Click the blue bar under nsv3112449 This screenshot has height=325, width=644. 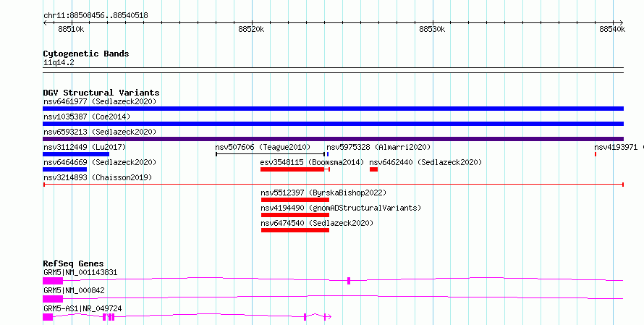[x=76, y=154]
